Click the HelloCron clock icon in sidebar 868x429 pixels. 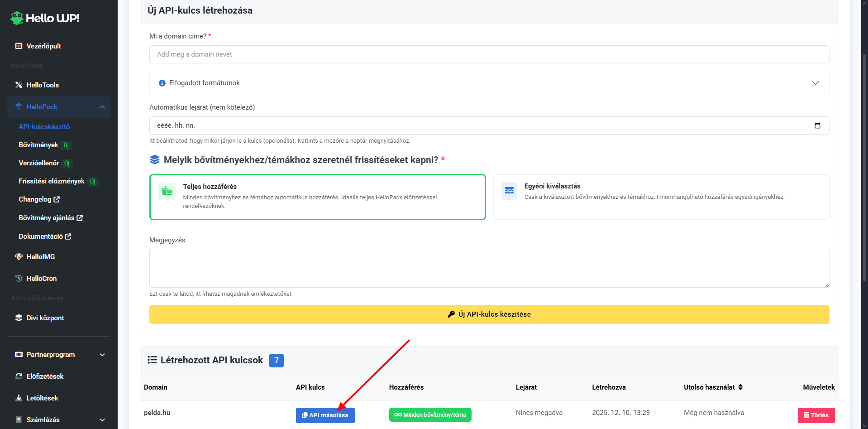(x=19, y=279)
